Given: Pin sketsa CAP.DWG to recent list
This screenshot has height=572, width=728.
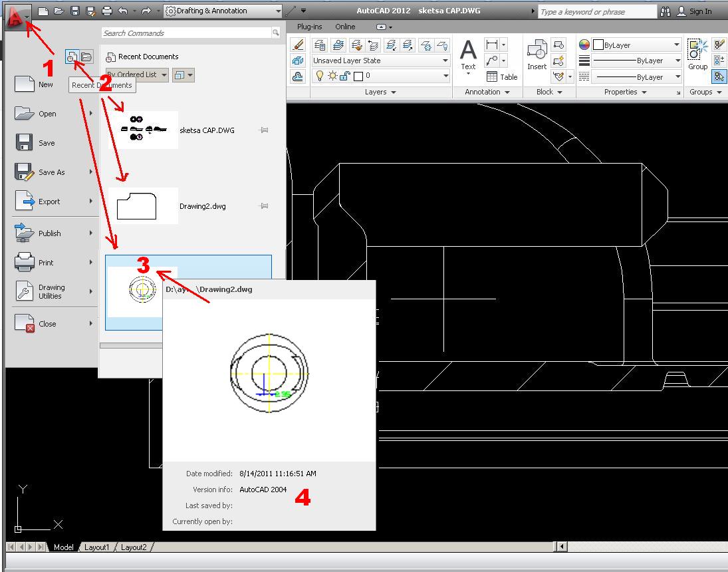Looking at the screenshot, I should (x=264, y=130).
